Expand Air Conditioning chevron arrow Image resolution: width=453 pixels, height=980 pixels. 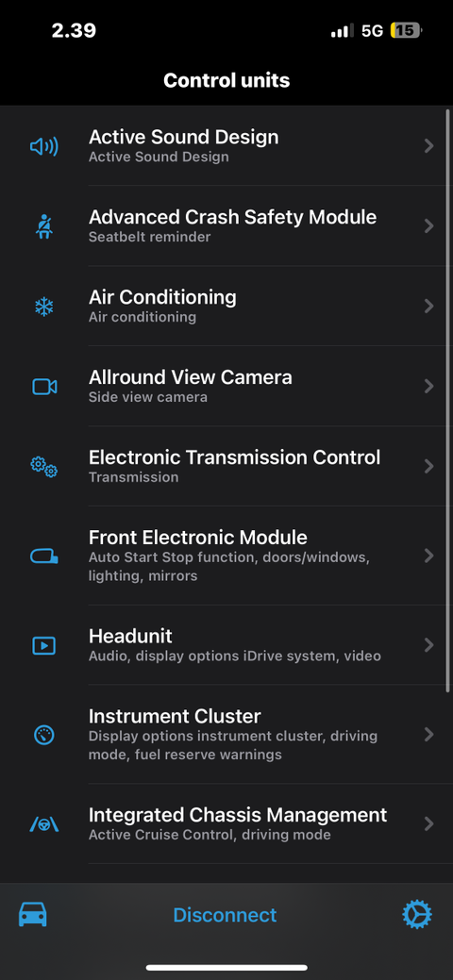(429, 307)
